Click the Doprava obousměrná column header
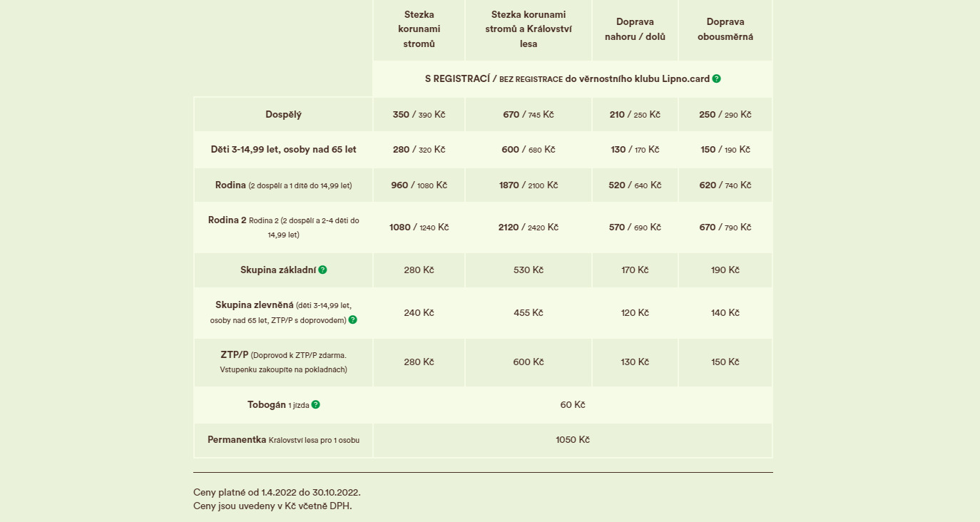The height and width of the screenshot is (522, 980). (725, 29)
